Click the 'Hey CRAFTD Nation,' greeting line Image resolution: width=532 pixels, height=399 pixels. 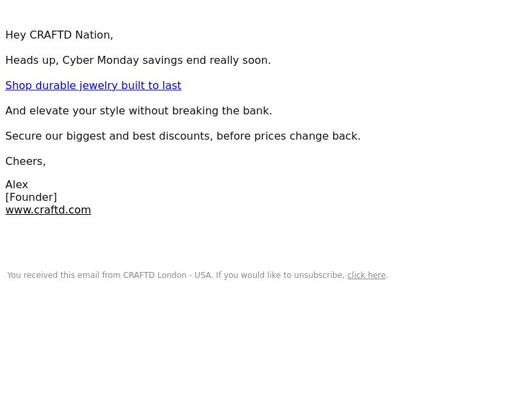click(x=59, y=35)
